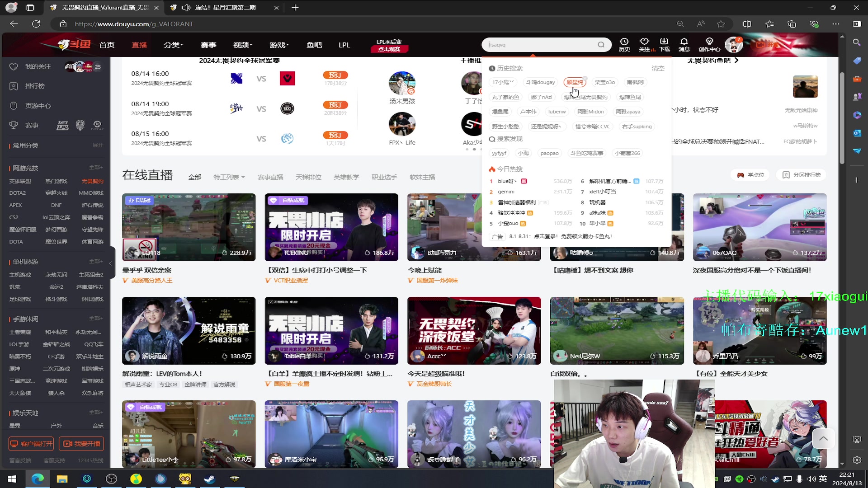Expand the 游戏 dropdown in navigation

coord(279,45)
